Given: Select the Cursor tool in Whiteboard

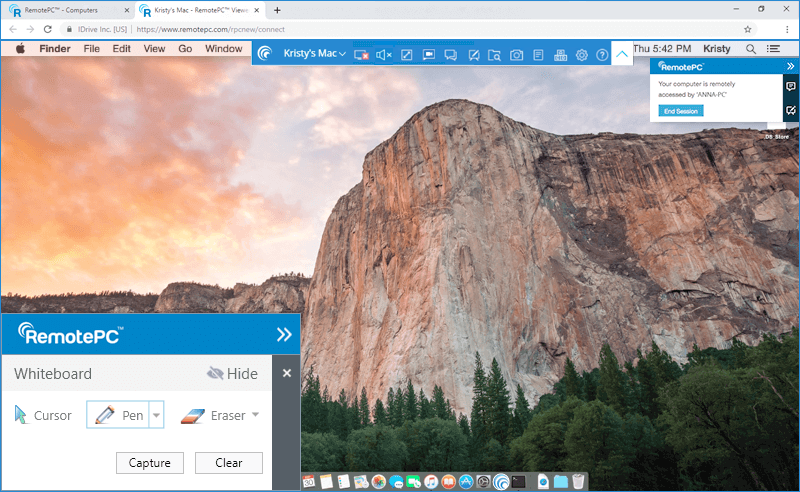Looking at the screenshot, I should [x=43, y=415].
